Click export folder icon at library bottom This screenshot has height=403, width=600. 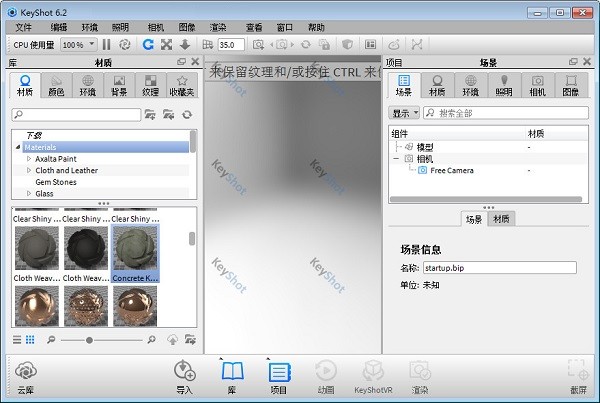coord(190,339)
